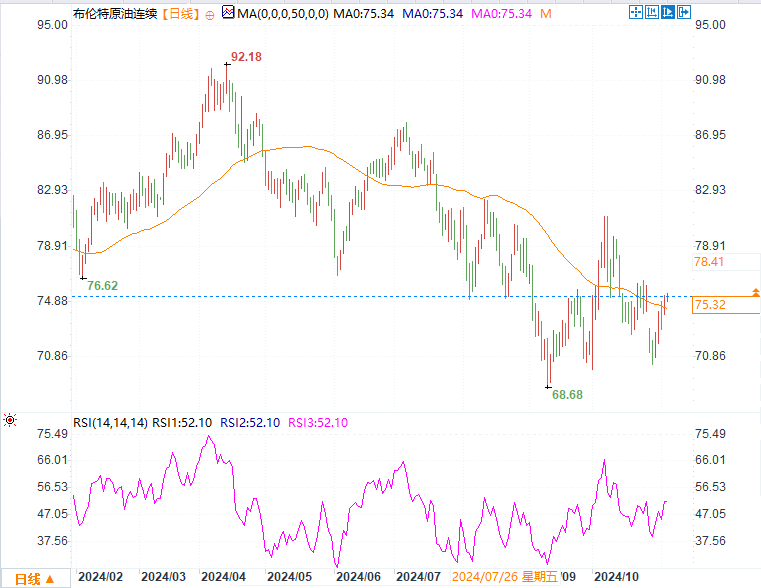Click the first blue four-square layout icon
This screenshot has width=761, height=588.
(x=635, y=12)
